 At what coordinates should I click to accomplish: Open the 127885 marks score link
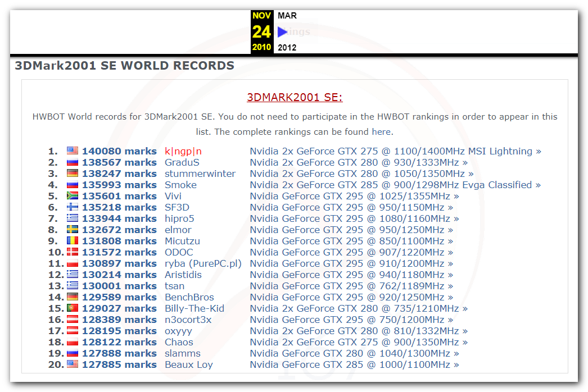pos(119,364)
